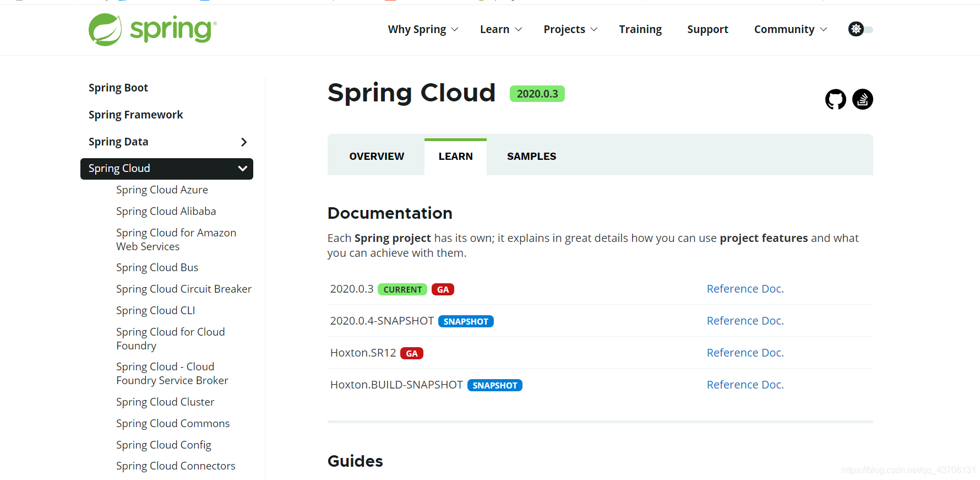Open Cloud Foundry Service Broker project
Viewport: 980px width, 480px height.
[x=172, y=374]
